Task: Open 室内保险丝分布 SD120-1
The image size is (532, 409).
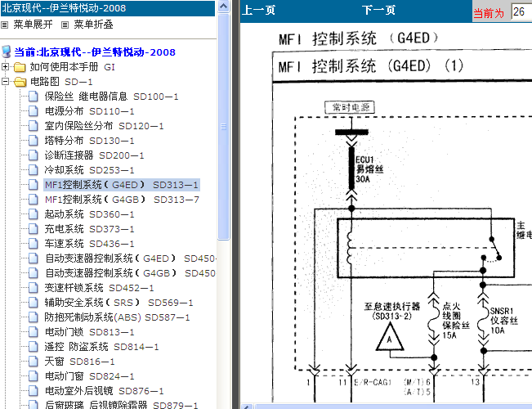Action: pos(104,126)
